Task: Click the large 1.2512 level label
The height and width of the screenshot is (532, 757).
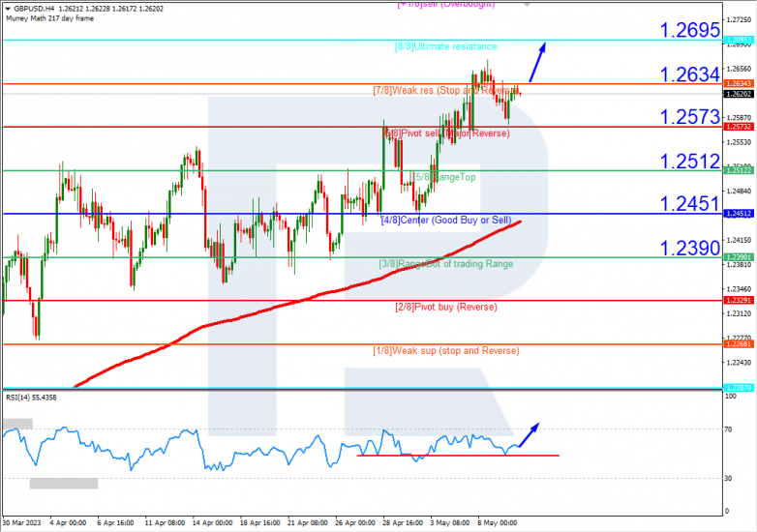Action: coord(690,162)
